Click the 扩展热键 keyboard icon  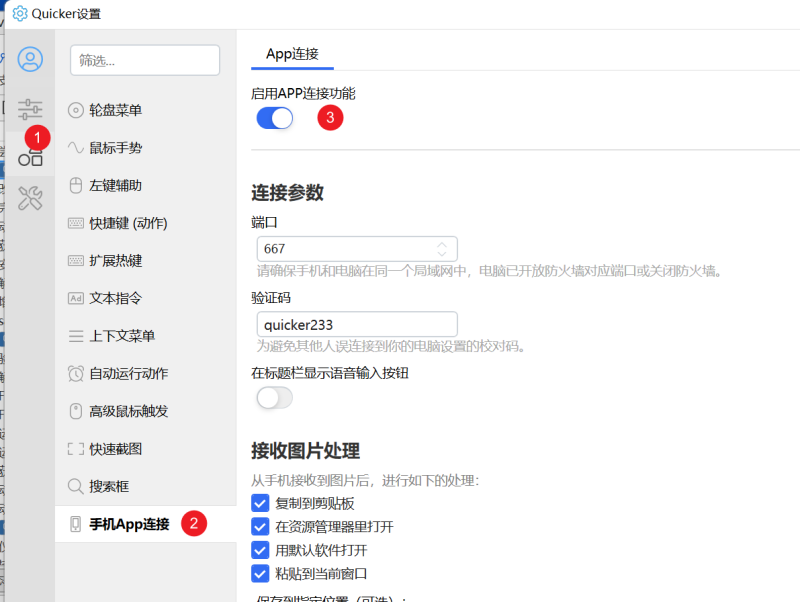click(x=76, y=261)
